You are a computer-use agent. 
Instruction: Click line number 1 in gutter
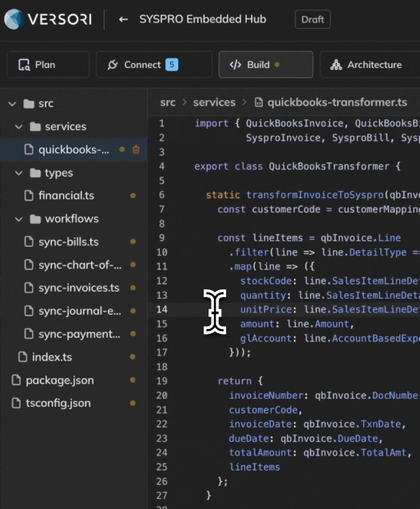coord(162,124)
